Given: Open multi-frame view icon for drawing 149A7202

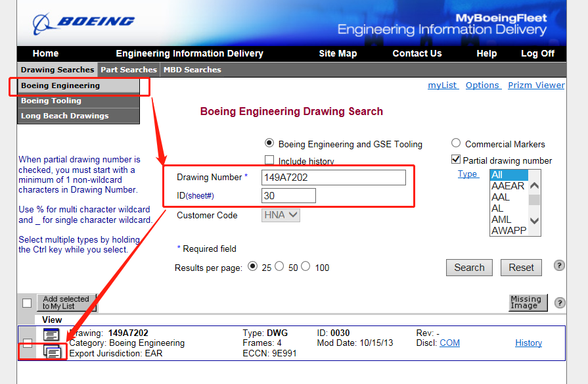Looking at the screenshot, I should (52, 351).
